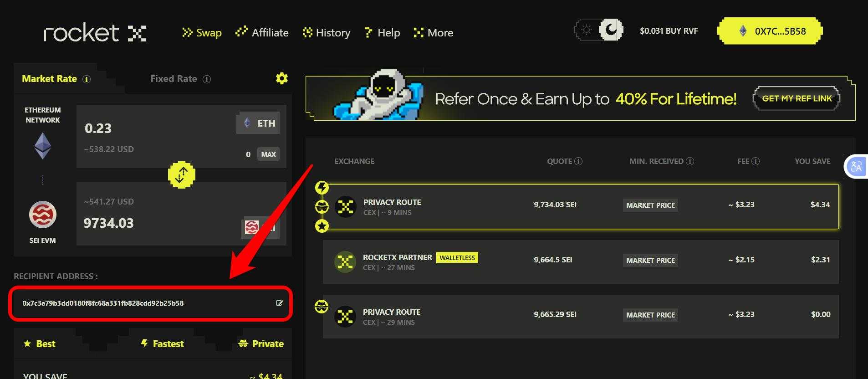Click Market Rate info icon
The height and width of the screenshot is (379, 868).
click(87, 79)
